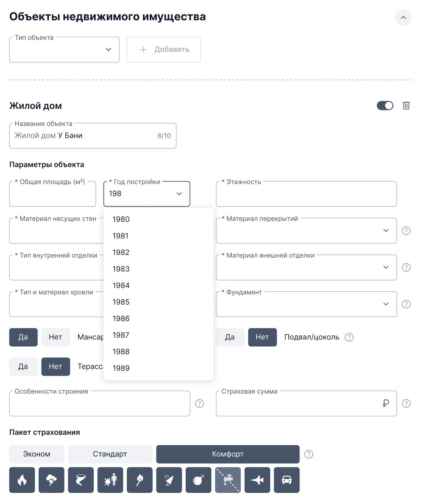Select the arson match risk icon
The width and height of the screenshot is (421, 504).
tap(139, 480)
